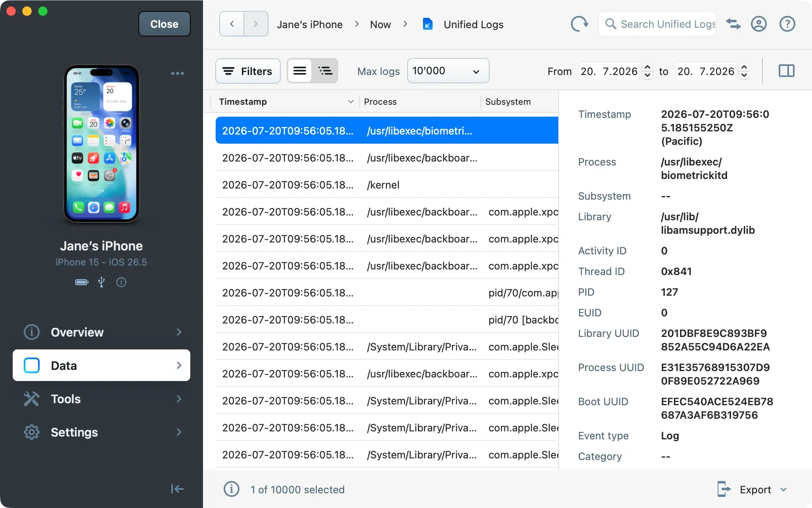Click Jane's iPhone breadcrumb
Screen dimensions: 812x508
point(310,25)
